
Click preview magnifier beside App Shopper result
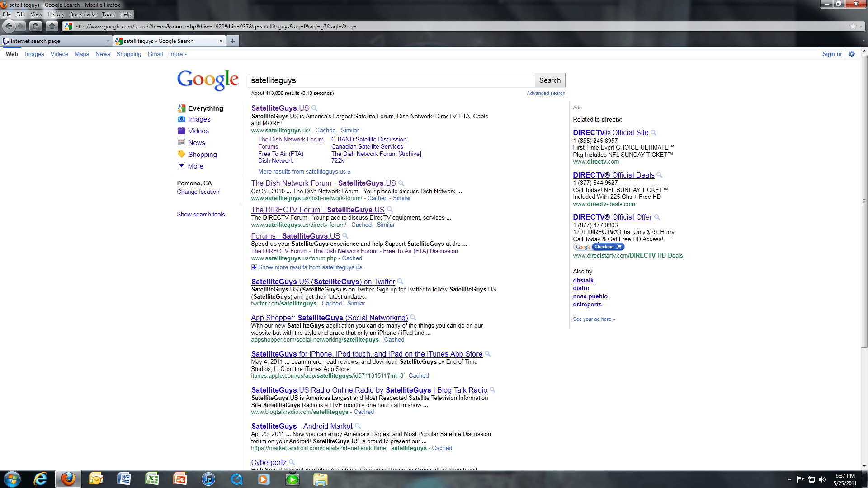click(x=413, y=318)
